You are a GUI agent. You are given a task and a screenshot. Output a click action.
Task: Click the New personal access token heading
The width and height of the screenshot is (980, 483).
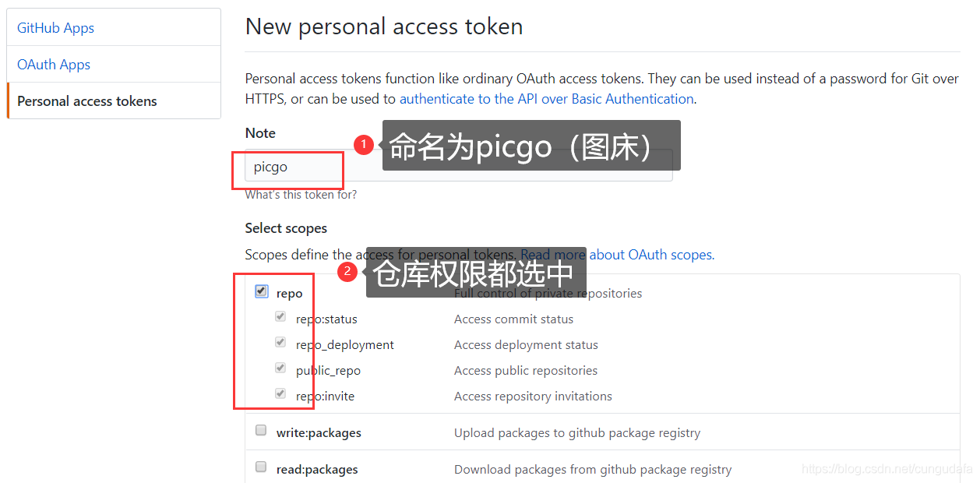pos(384,26)
